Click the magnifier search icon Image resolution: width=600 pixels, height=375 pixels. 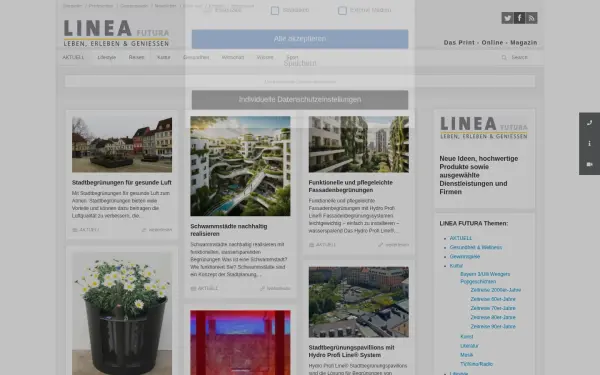[x=504, y=57]
